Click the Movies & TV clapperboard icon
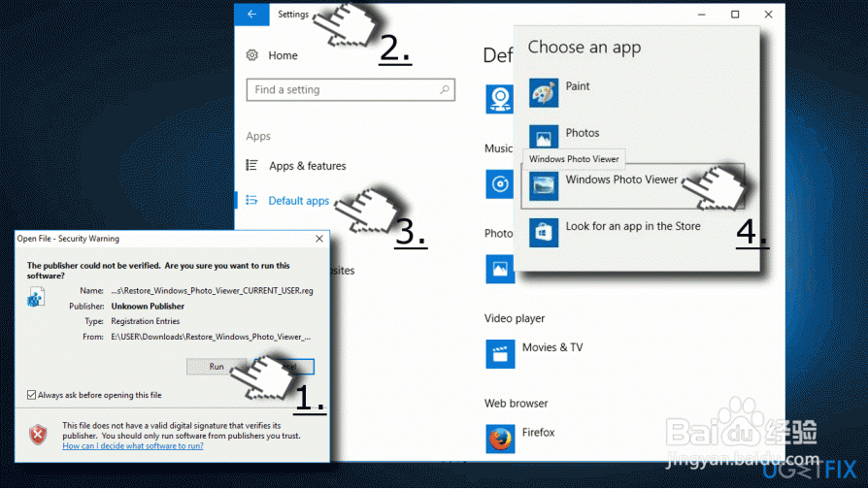 (500, 354)
